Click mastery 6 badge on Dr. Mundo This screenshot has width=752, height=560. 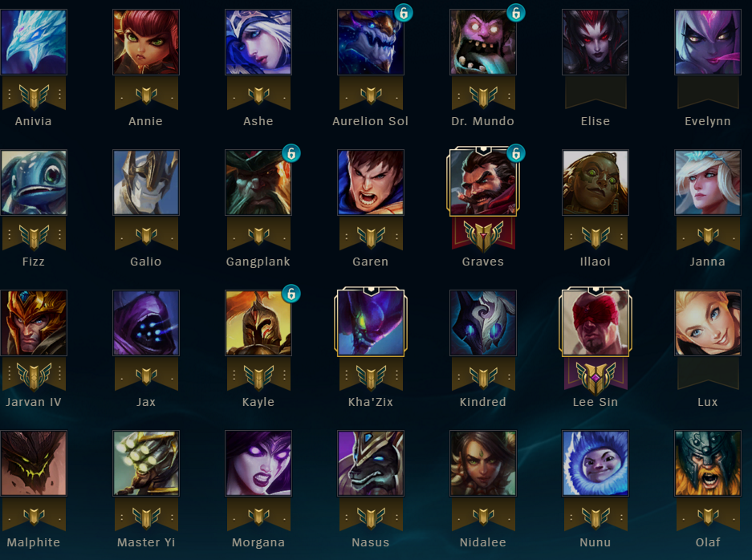point(515,13)
